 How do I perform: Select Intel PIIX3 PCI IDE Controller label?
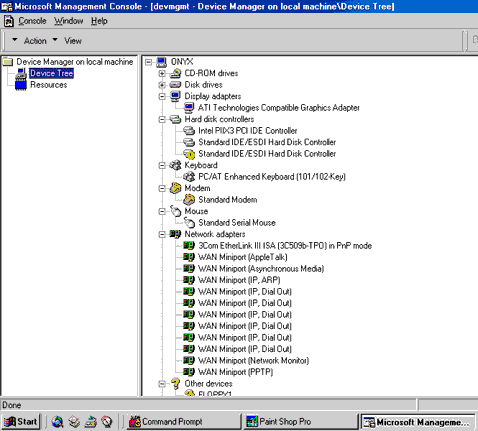[248, 131]
